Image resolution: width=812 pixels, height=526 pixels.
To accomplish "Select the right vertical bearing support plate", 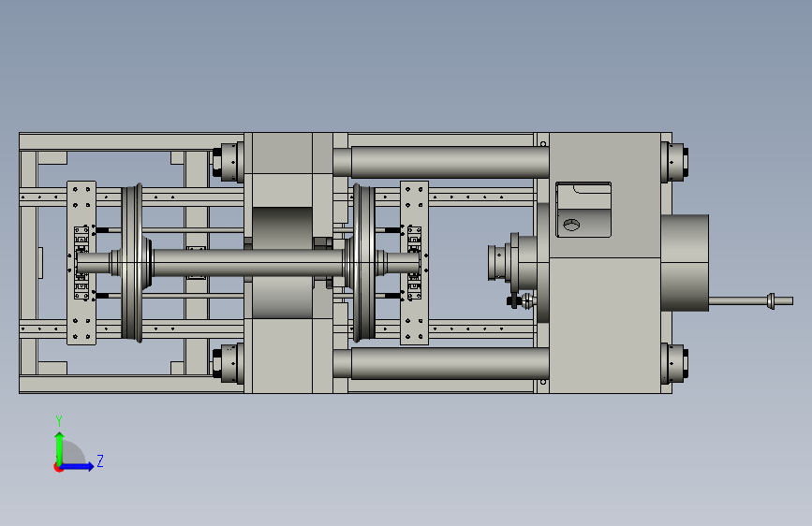I will (414, 262).
